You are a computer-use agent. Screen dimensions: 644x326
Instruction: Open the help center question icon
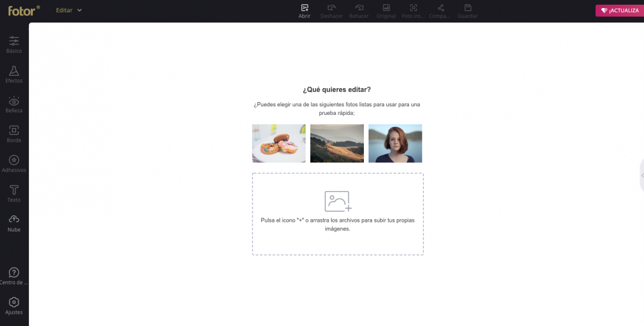click(x=14, y=276)
